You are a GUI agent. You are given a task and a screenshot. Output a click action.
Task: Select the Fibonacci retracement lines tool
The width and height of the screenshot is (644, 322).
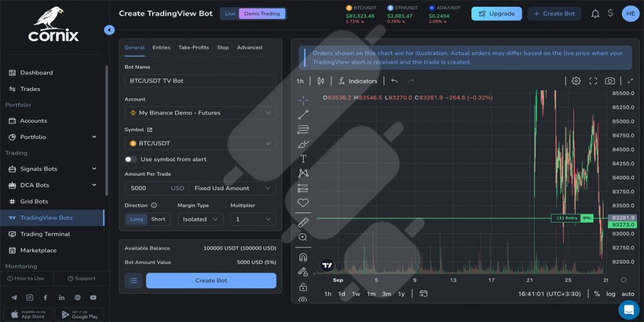coord(303,130)
